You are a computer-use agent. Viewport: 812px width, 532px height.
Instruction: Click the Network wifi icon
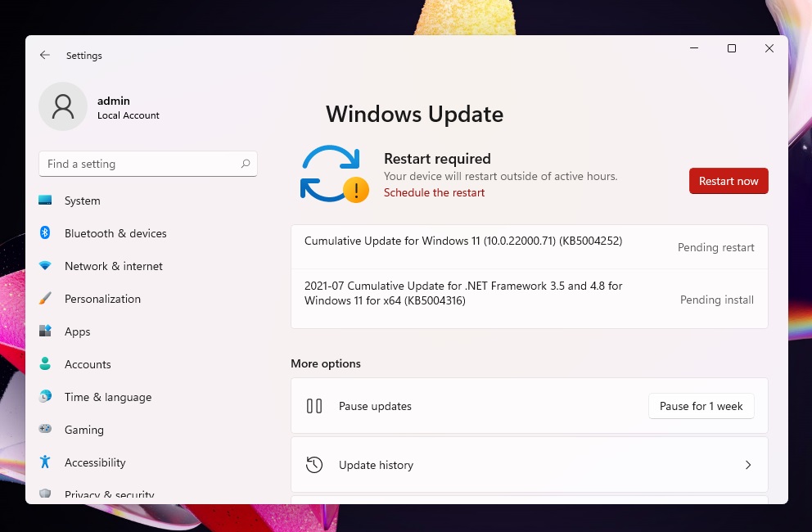(x=45, y=266)
